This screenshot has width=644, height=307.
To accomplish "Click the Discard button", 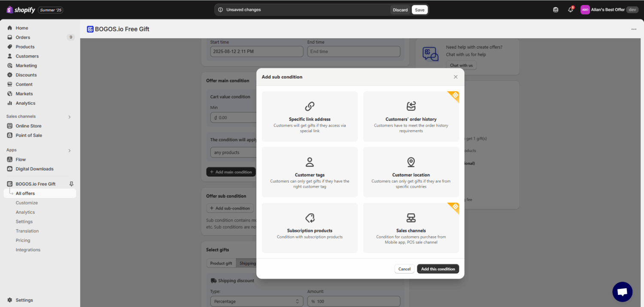I will [x=400, y=10].
